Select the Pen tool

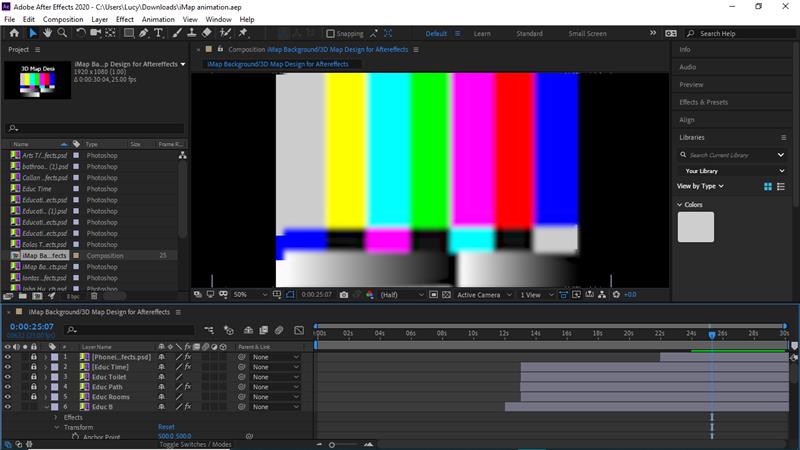(x=144, y=33)
